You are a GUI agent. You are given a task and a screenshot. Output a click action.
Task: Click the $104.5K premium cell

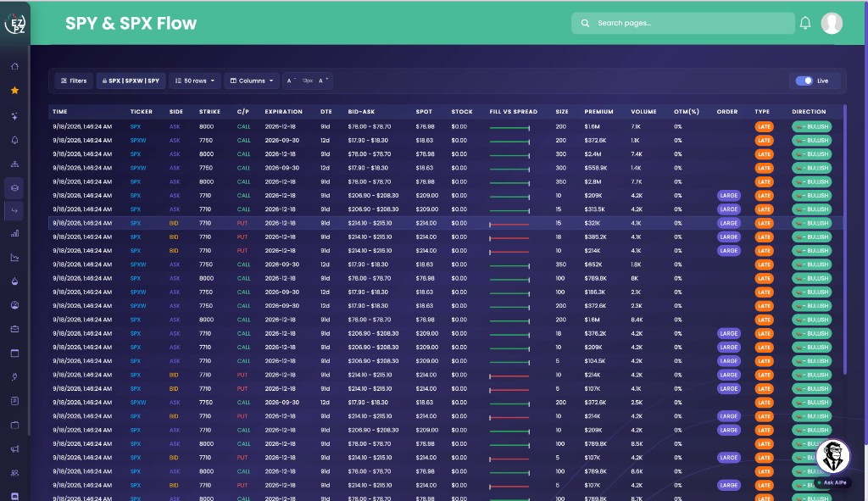click(x=596, y=361)
